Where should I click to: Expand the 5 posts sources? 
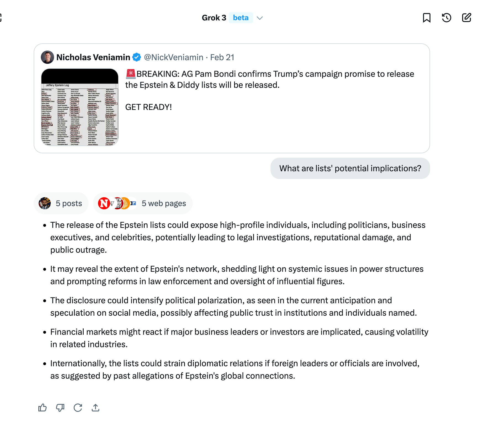pyautogui.click(x=61, y=204)
